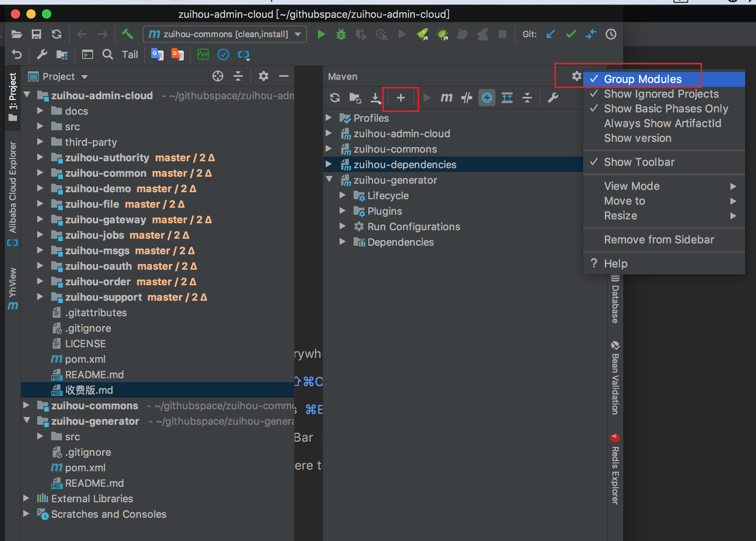Hide the Project panel with minus icon
This screenshot has height=541, width=756.
tap(284, 76)
